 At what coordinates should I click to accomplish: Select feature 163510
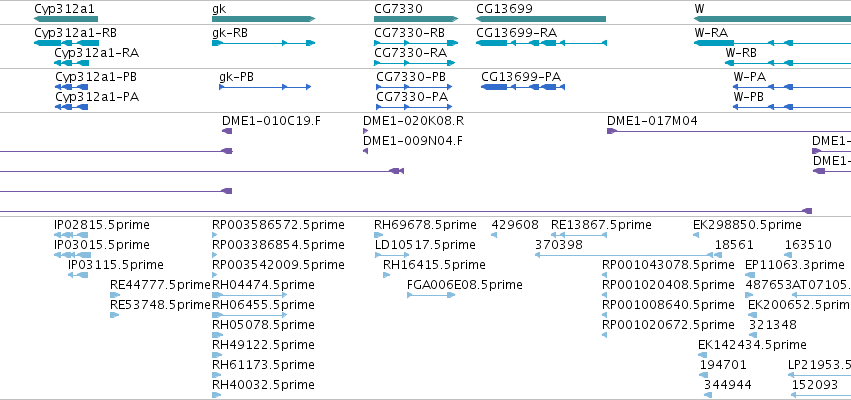pyautogui.click(x=788, y=255)
